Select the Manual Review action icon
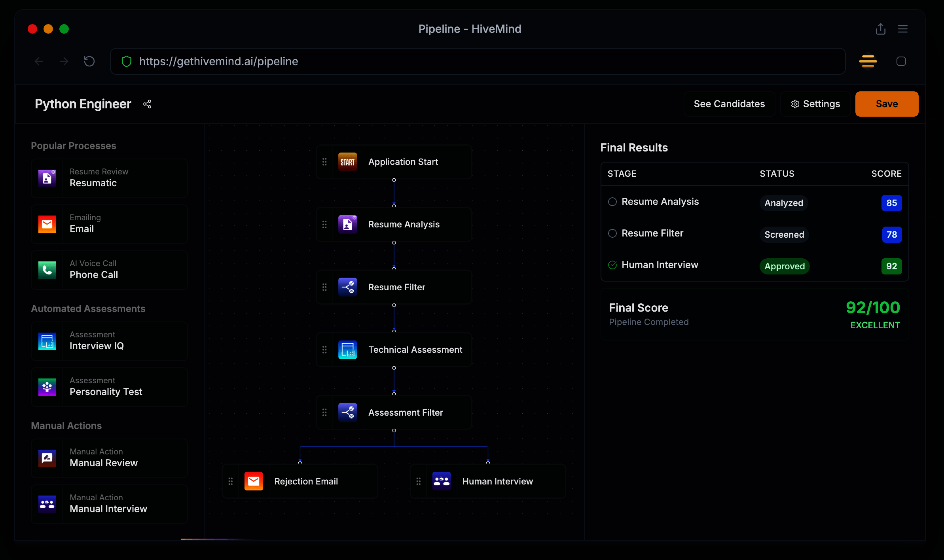The width and height of the screenshot is (944, 560). (47, 458)
